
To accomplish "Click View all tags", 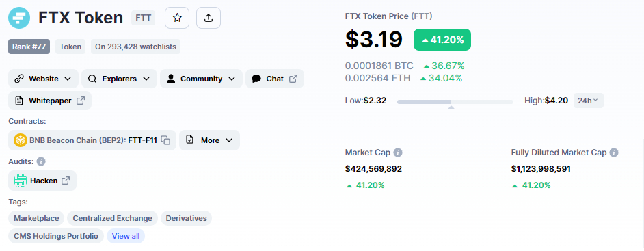I will click(x=126, y=236).
